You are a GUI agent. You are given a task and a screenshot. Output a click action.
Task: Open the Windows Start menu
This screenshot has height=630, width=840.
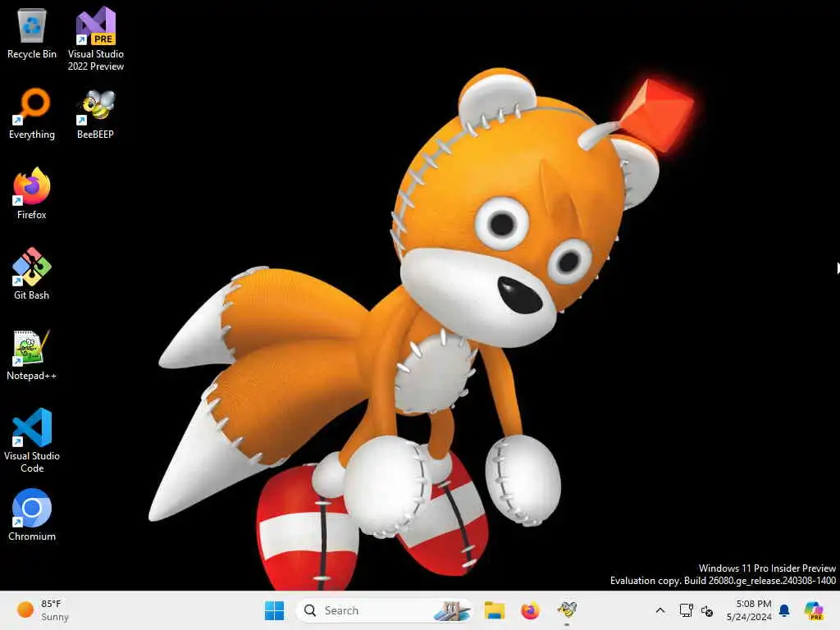pyautogui.click(x=275, y=610)
